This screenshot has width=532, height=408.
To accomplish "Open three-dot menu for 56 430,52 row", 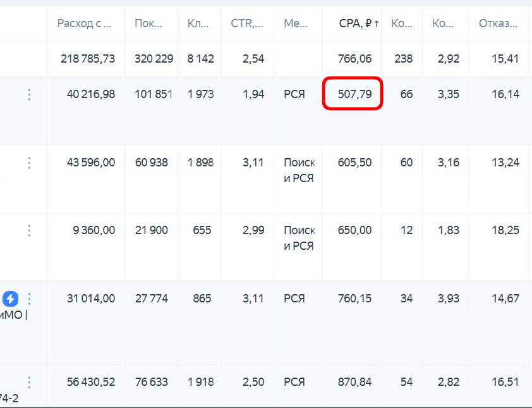I will (x=29, y=383).
